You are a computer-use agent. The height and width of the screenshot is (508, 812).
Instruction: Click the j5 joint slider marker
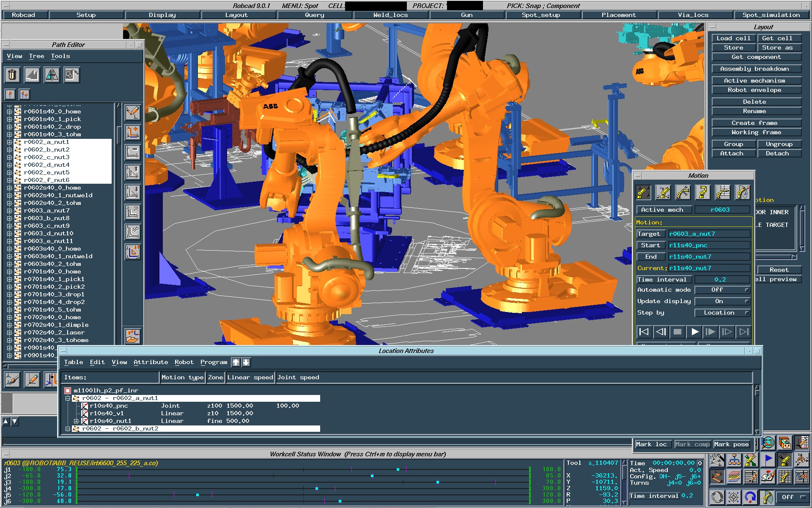click(x=198, y=495)
